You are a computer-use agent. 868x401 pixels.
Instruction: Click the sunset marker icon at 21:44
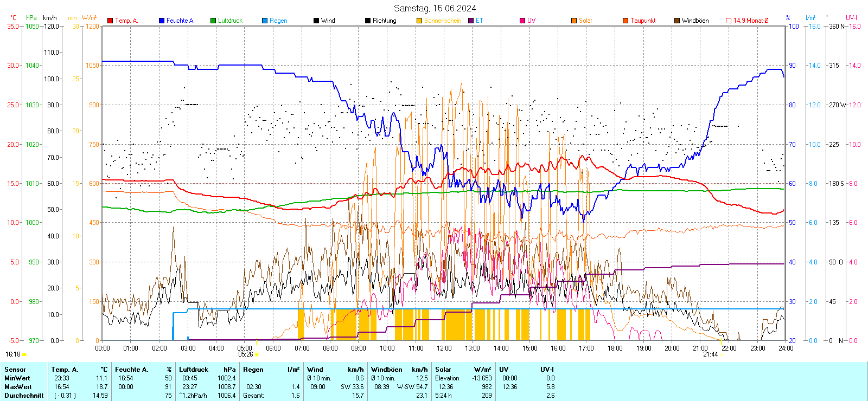tap(722, 354)
